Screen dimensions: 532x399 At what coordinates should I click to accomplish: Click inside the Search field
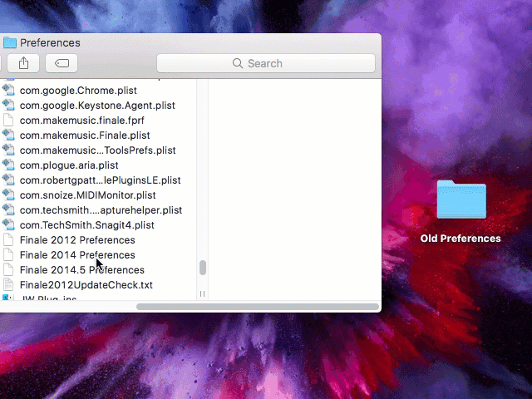coord(266,63)
